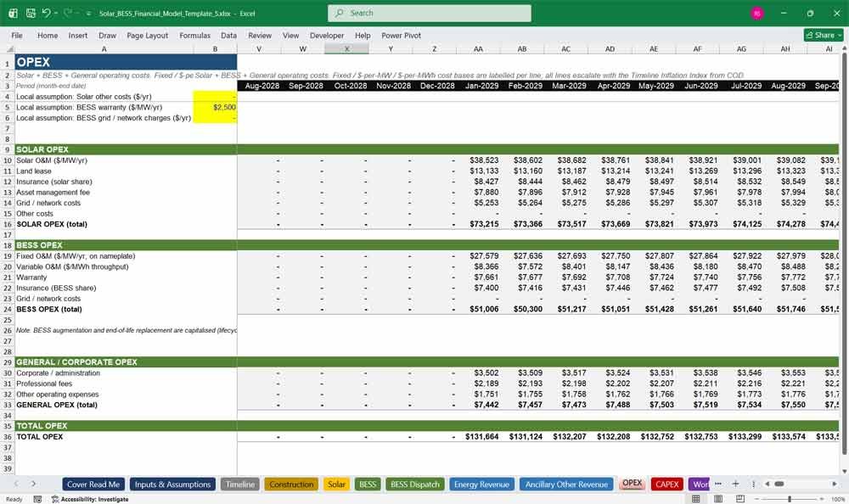Open the Data ribbon tab

[x=228, y=35]
